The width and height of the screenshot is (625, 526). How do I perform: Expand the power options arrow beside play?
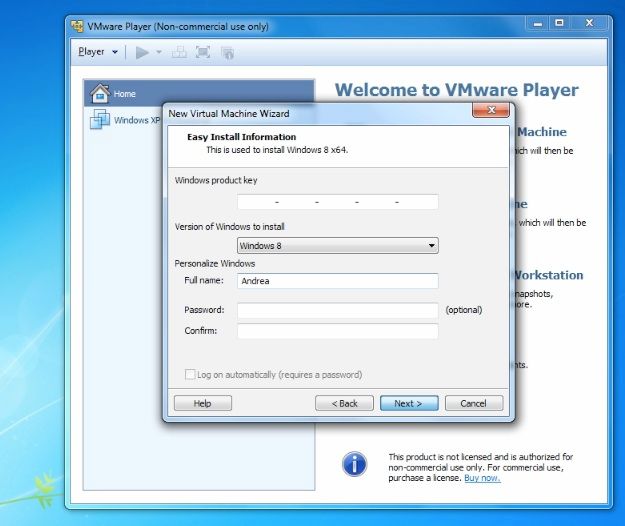tap(159, 52)
